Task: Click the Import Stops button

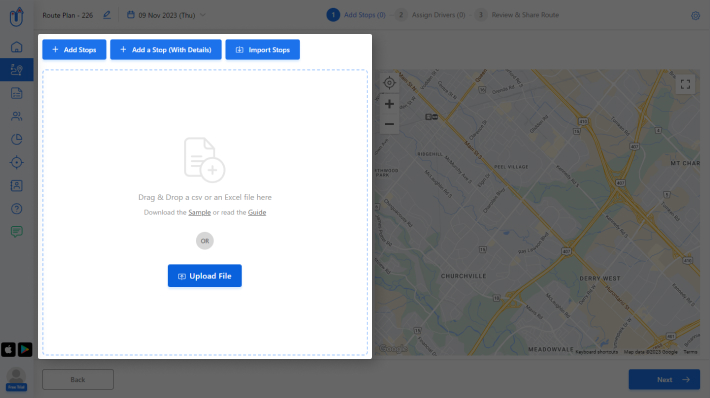Action: pyautogui.click(x=263, y=50)
